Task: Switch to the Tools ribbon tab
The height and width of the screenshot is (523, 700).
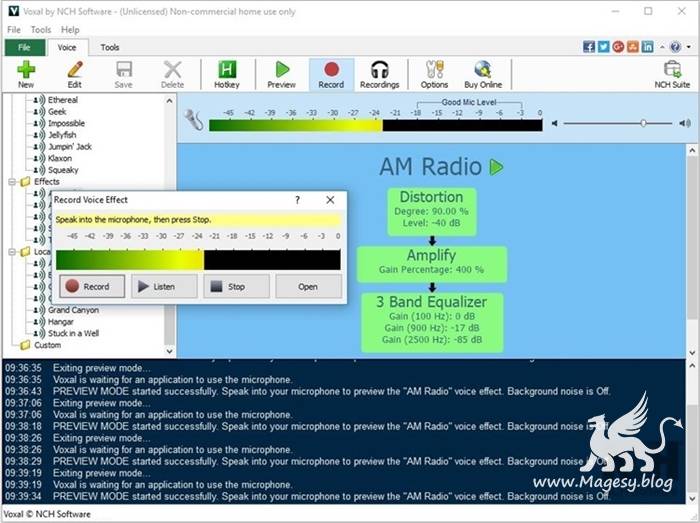Action: pyautogui.click(x=109, y=47)
